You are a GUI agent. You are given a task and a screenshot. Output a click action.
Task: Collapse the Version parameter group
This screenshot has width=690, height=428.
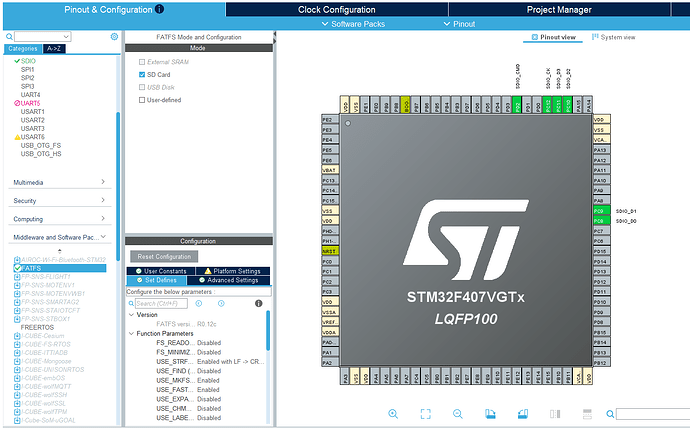(131, 315)
